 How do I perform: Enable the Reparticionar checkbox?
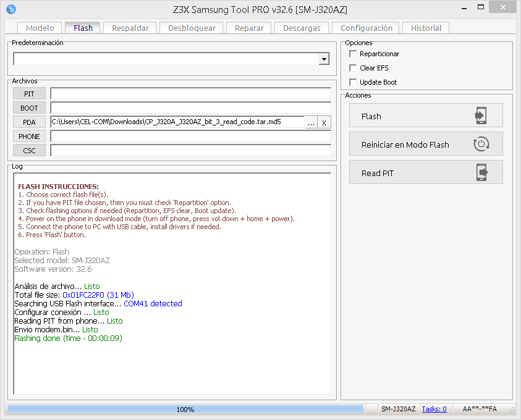[353, 54]
